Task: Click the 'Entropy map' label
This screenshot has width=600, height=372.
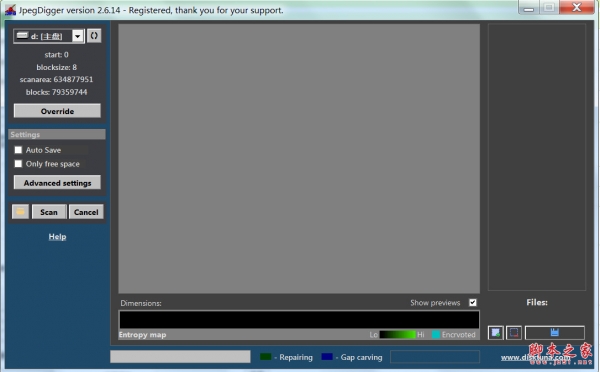Action: (x=142, y=334)
